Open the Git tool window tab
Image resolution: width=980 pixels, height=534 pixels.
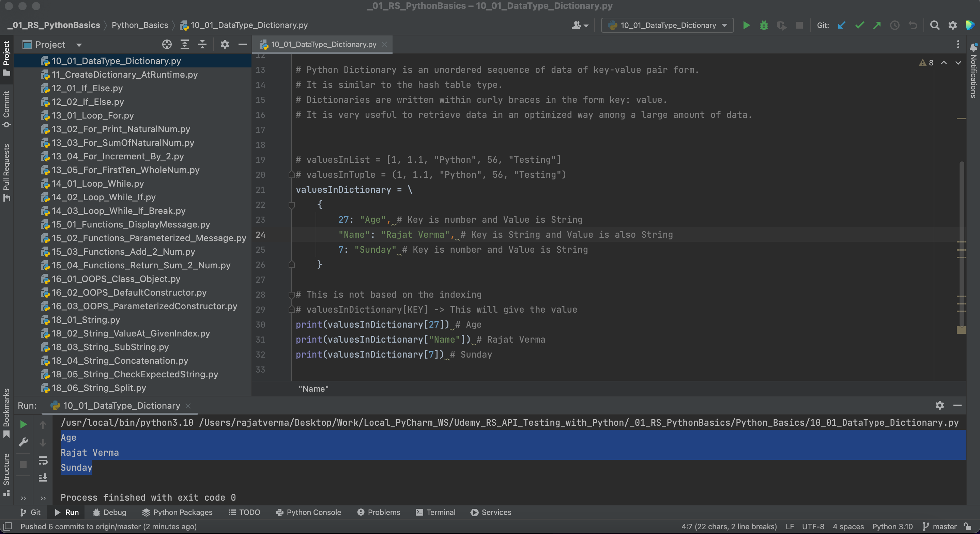pos(30,512)
